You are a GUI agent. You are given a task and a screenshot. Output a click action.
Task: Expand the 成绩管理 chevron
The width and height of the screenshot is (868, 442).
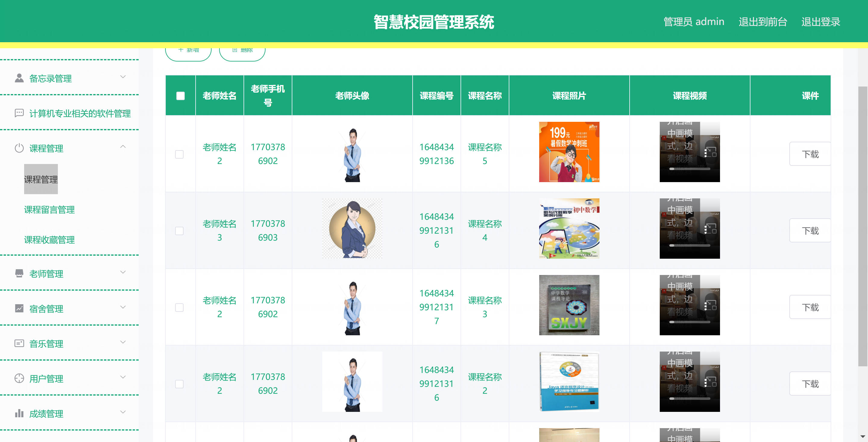tap(123, 412)
